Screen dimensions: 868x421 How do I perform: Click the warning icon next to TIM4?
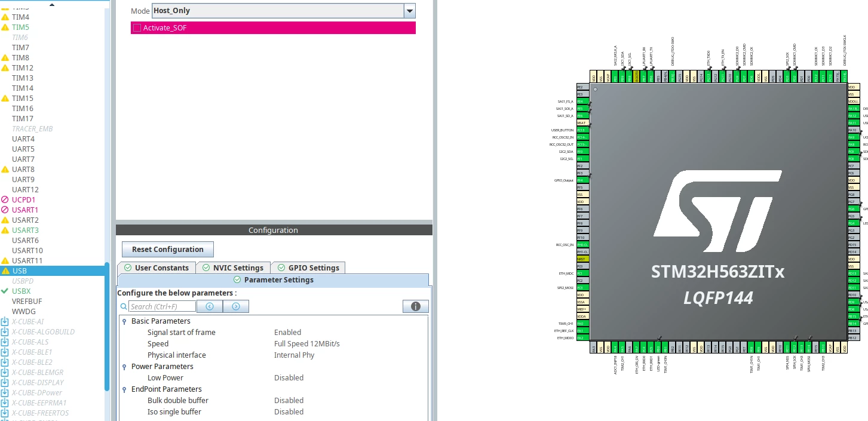coord(5,17)
